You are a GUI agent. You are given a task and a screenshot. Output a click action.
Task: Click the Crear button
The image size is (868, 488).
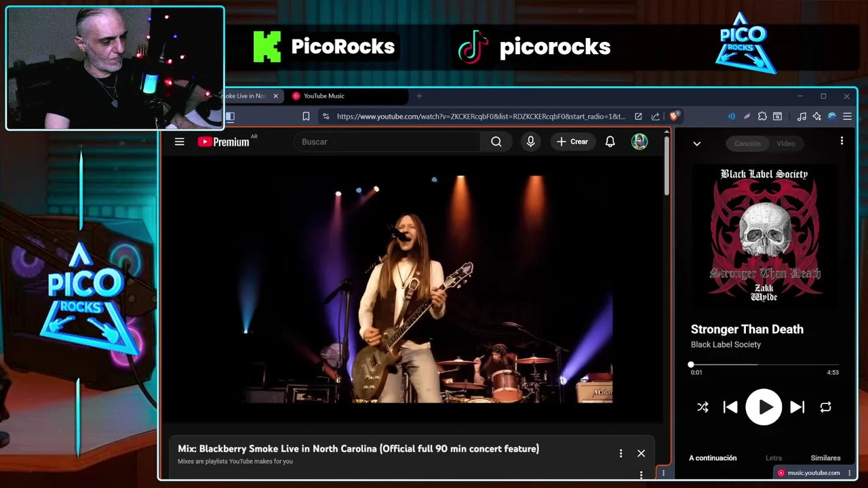point(572,142)
